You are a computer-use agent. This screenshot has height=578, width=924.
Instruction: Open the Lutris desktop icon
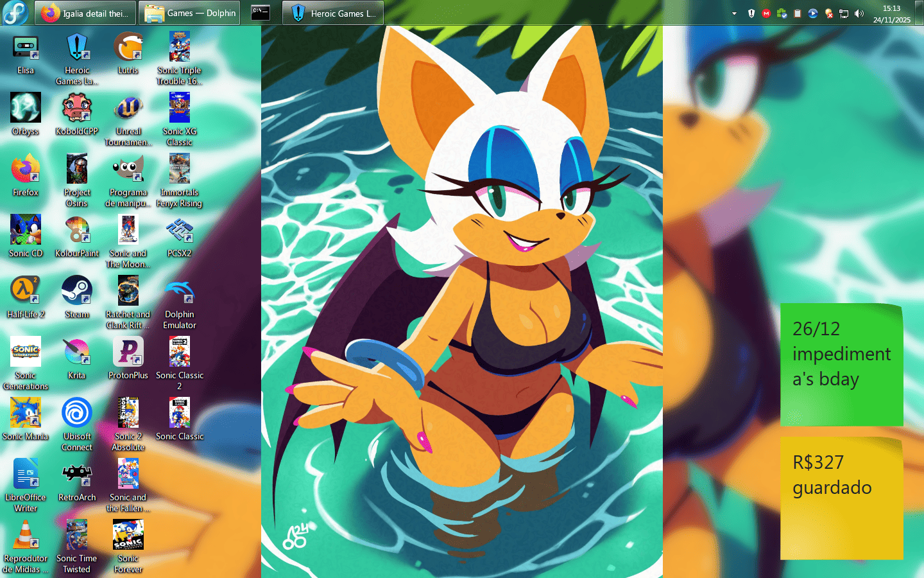pos(128,48)
